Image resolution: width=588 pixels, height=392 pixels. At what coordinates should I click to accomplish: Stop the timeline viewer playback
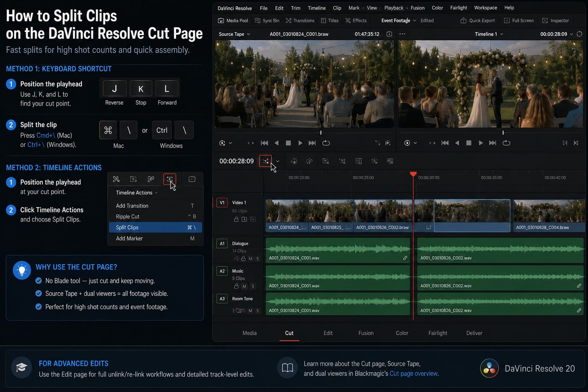coord(469,143)
